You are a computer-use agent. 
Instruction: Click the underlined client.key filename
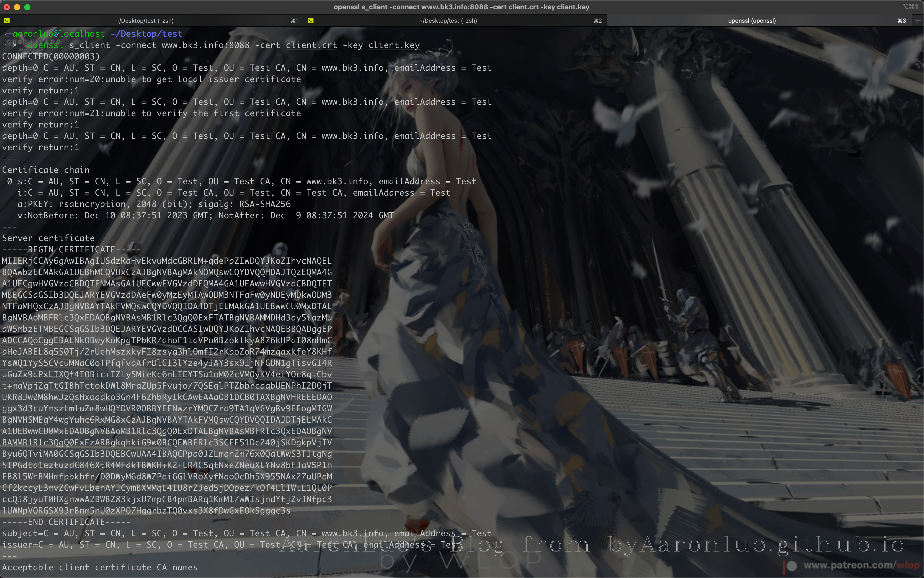click(394, 45)
